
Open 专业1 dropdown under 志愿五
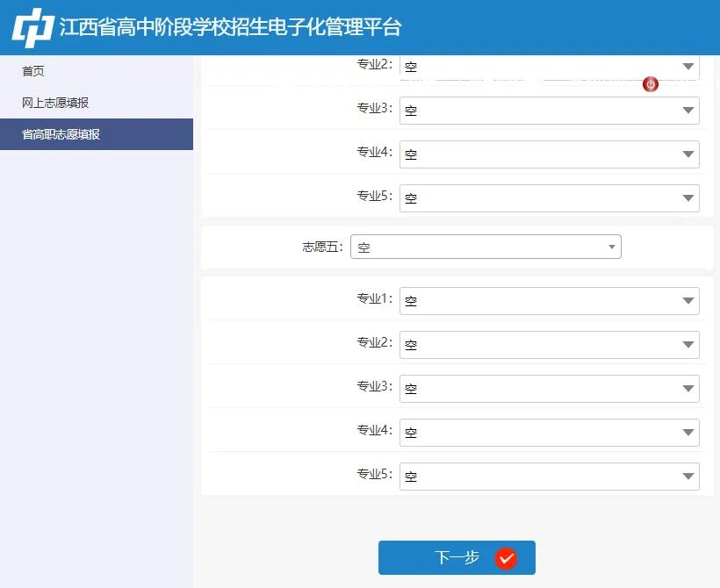tap(550, 301)
